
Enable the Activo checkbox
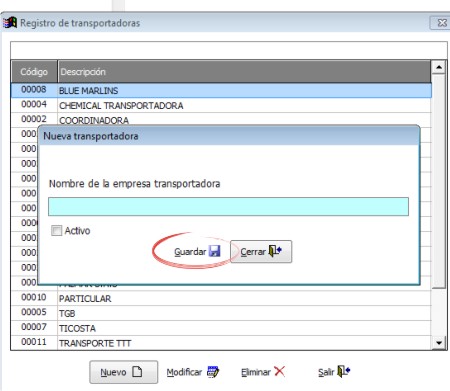pos(56,230)
